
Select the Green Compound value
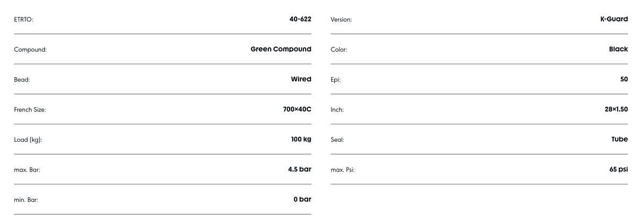[281, 49]
